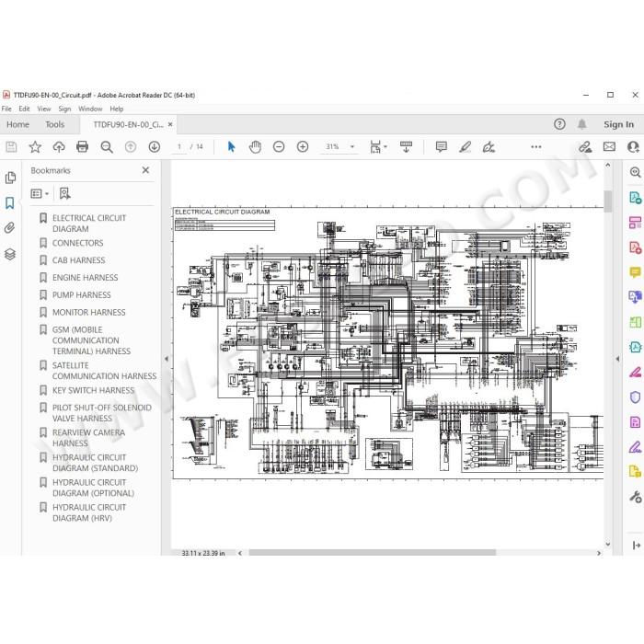Open notifications bell
The width and height of the screenshot is (644, 644).
tap(582, 124)
